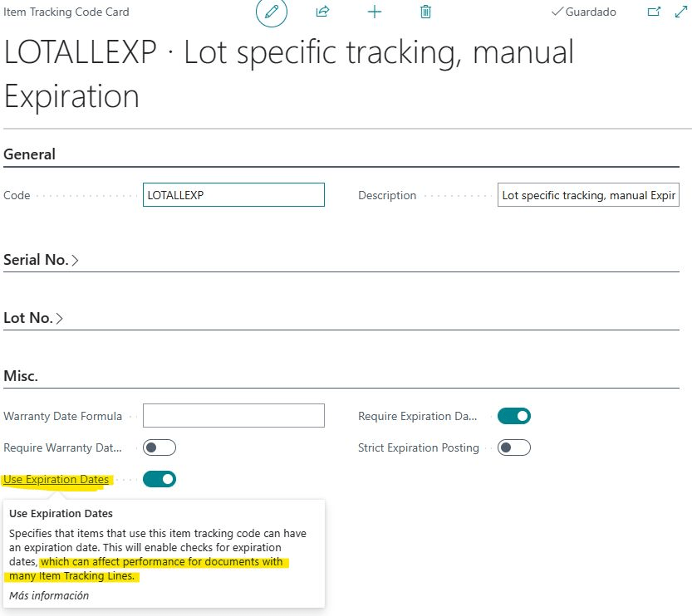692x616 pixels.
Task: Disable the Require Expiration Date toggle
Action: (x=513, y=416)
